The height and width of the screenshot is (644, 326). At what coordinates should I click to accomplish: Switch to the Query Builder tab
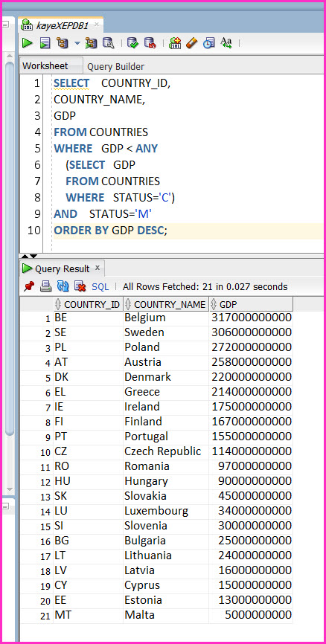click(x=115, y=66)
